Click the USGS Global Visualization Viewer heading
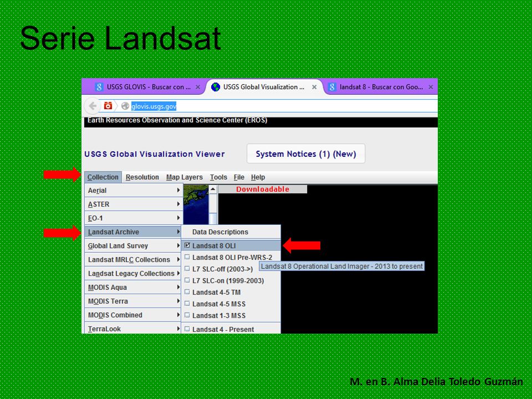 click(155, 154)
